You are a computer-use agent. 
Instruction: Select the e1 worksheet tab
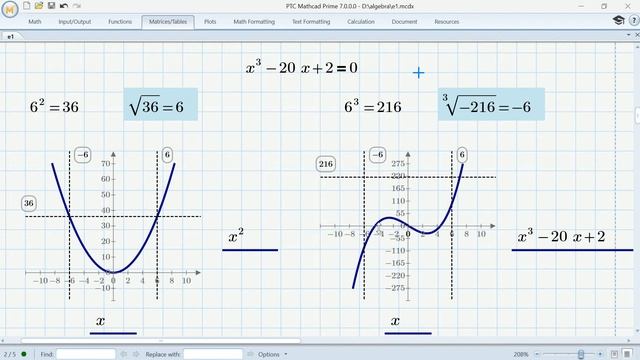tap(11, 36)
